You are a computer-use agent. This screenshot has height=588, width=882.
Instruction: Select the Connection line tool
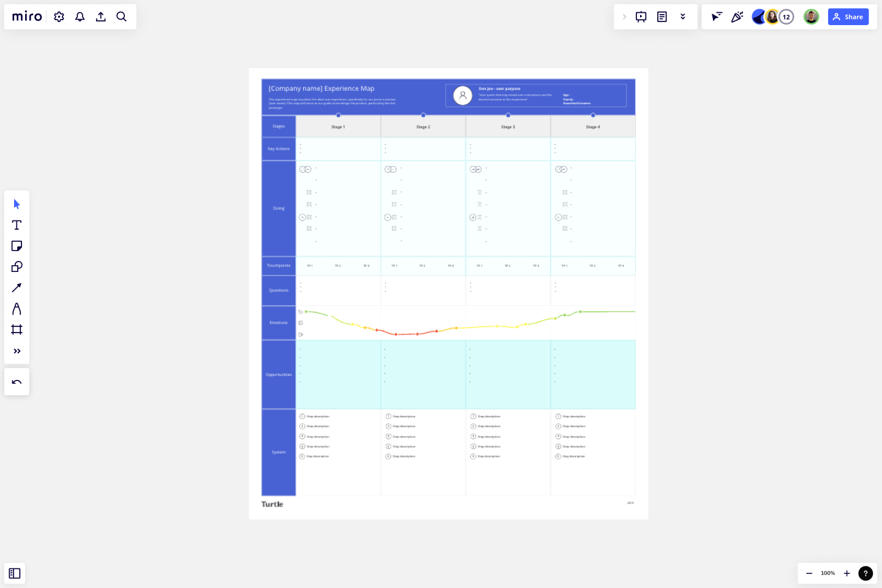pyautogui.click(x=17, y=287)
